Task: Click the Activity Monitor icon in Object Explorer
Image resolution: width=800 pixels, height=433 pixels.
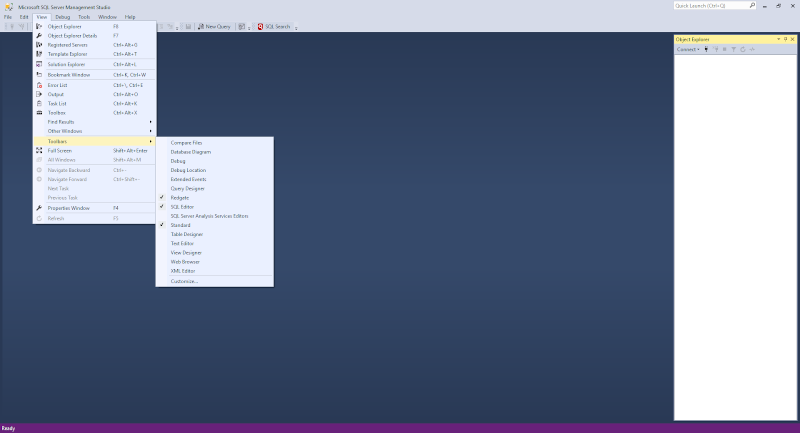Action: tap(752, 49)
